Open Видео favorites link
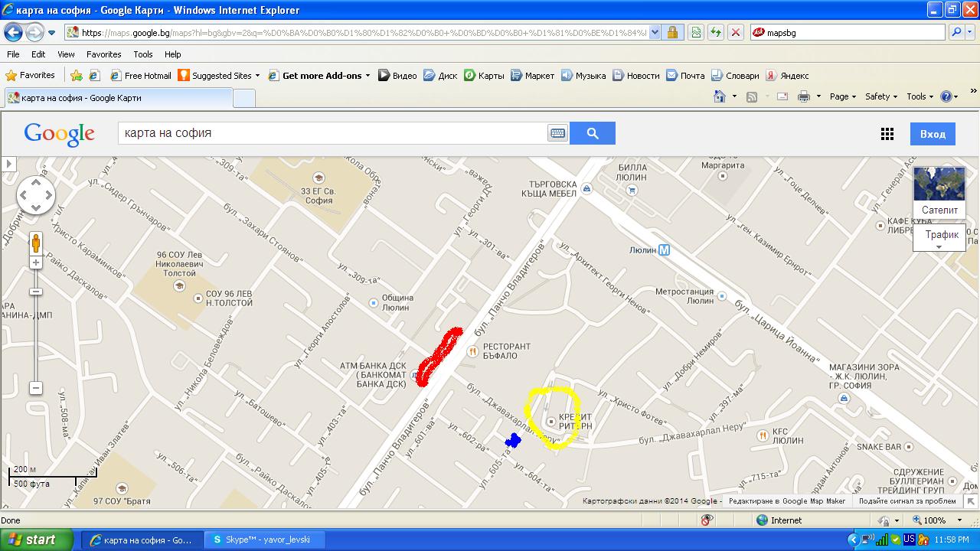Screen dimensions: 980x551 [397, 75]
